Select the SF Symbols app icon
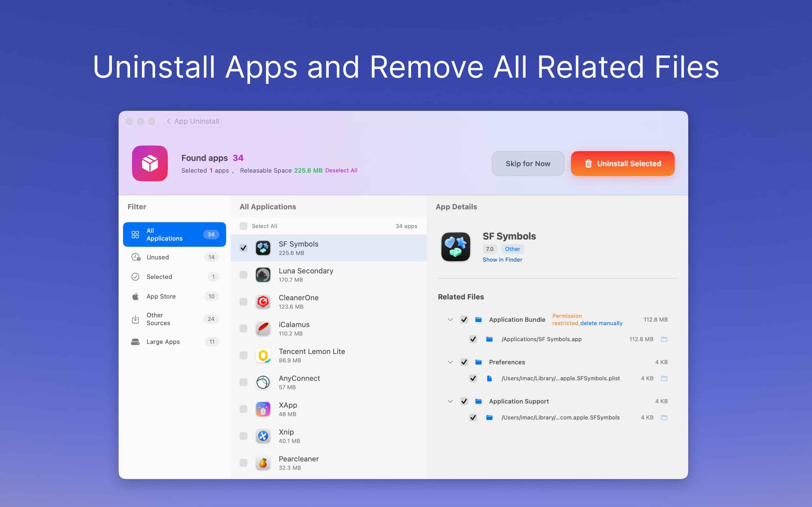 pyautogui.click(x=263, y=247)
